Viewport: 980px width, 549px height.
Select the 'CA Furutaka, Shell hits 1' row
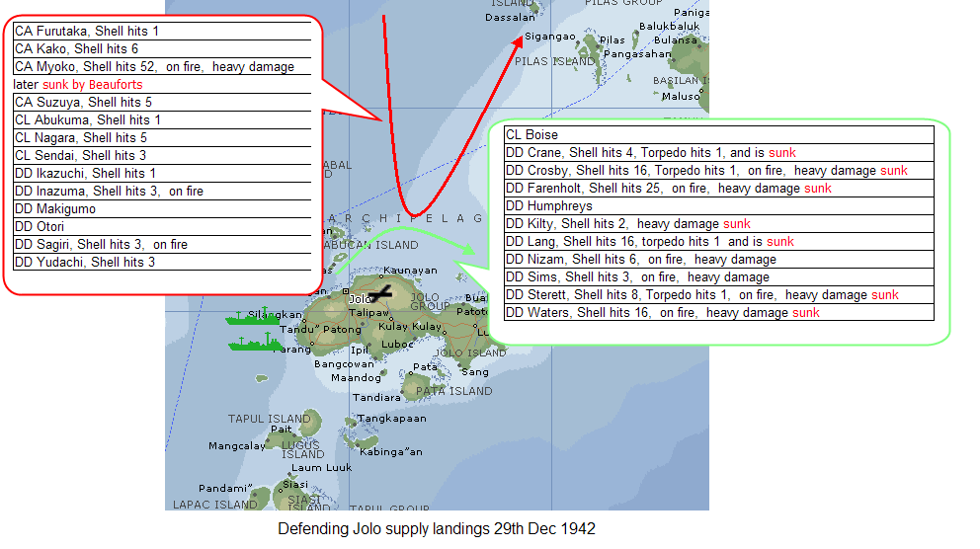pos(162,32)
